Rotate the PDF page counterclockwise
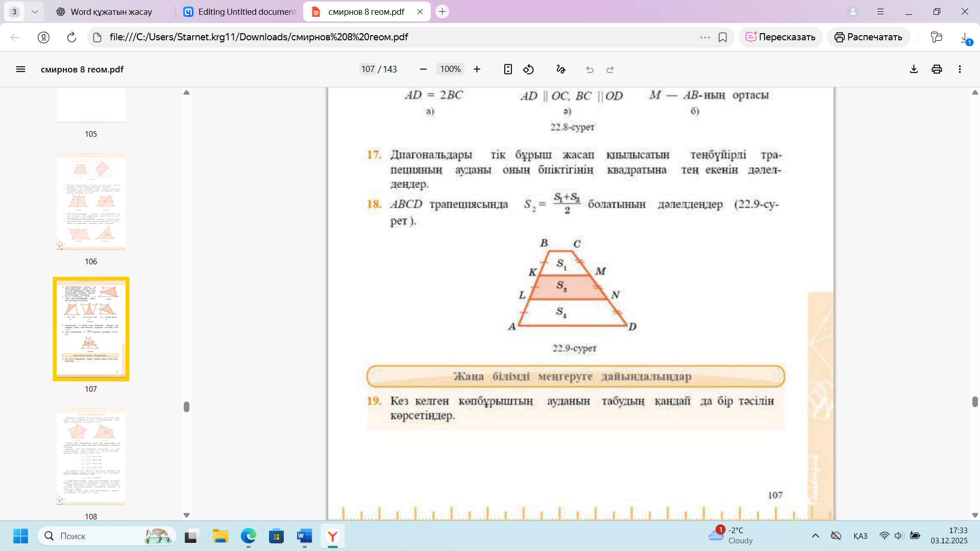This screenshot has width=980, height=551. click(x=528, y=69)
